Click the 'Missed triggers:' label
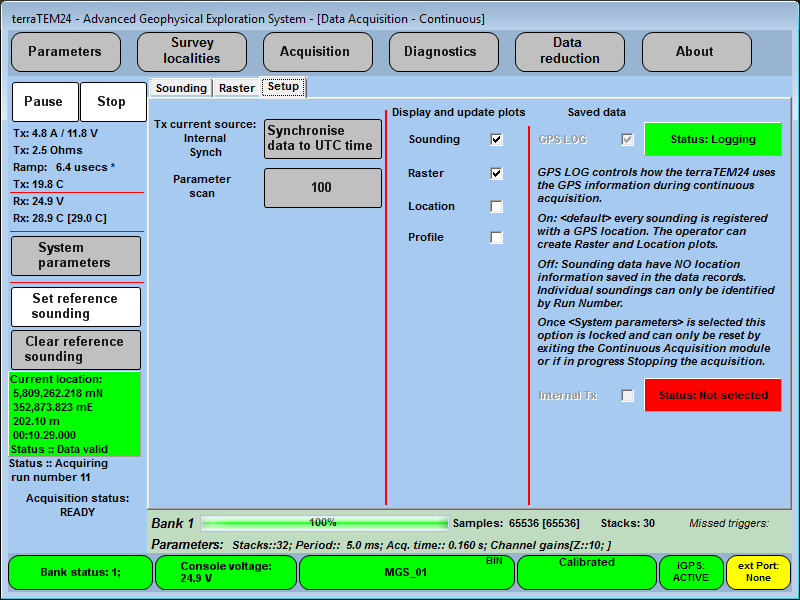Image resolution: width=800 pixels, height=600 pixels. pos(729,523)
